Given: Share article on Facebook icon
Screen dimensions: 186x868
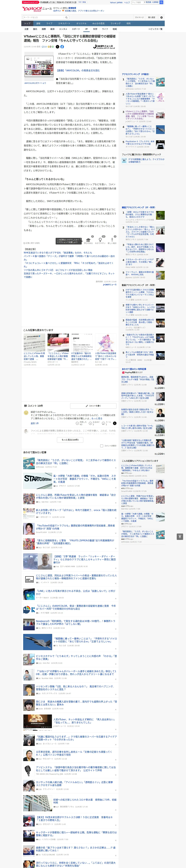Looking at the screenshot, I should (x=62, y=47).
